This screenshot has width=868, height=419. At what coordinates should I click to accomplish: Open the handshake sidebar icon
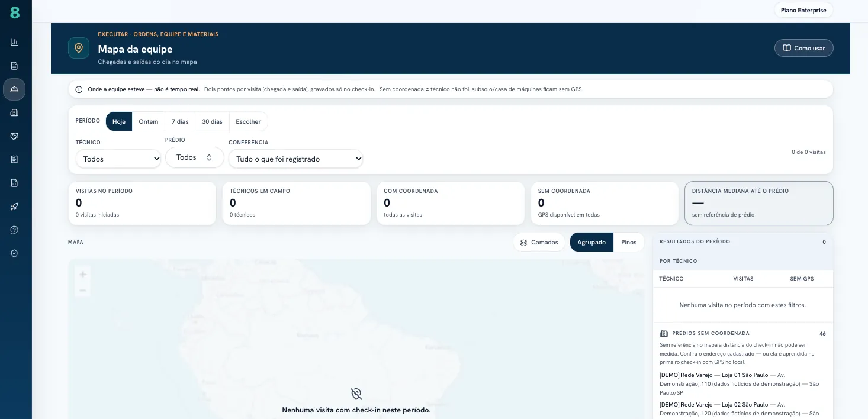(x=14, y=136)
